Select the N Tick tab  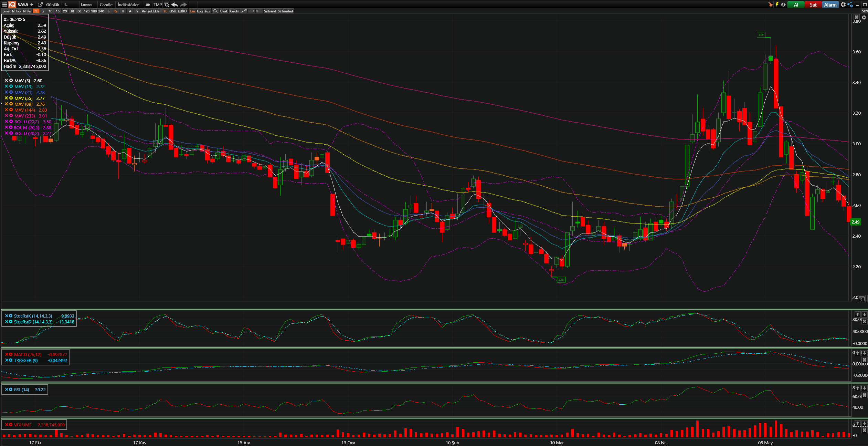click(x=17, y=11)
